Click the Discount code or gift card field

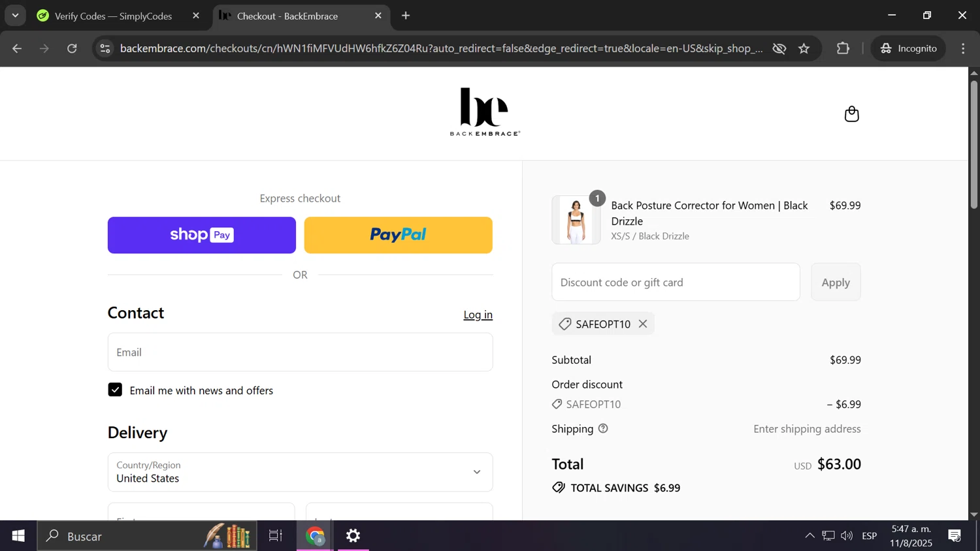click(676, 282)
